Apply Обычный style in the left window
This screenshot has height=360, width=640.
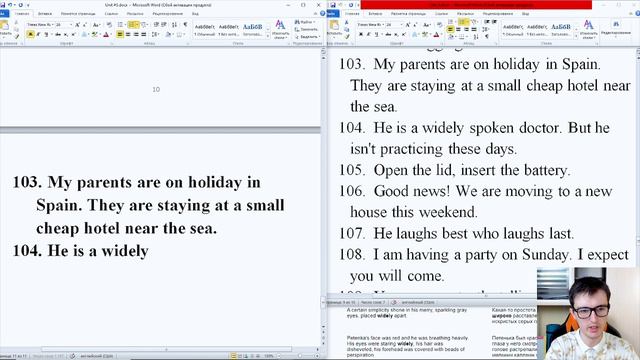205,30
